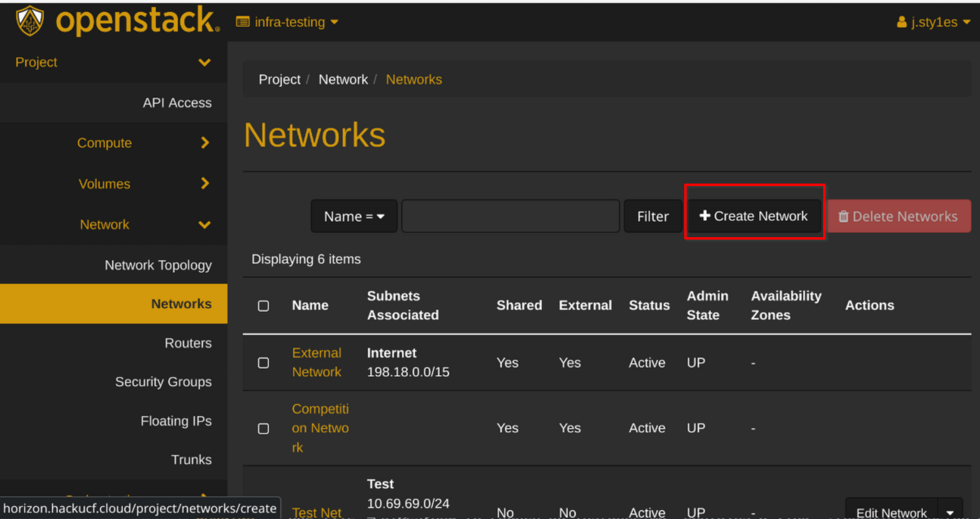
Task: Open the External Network link
Action: click(x=317, y=362)
